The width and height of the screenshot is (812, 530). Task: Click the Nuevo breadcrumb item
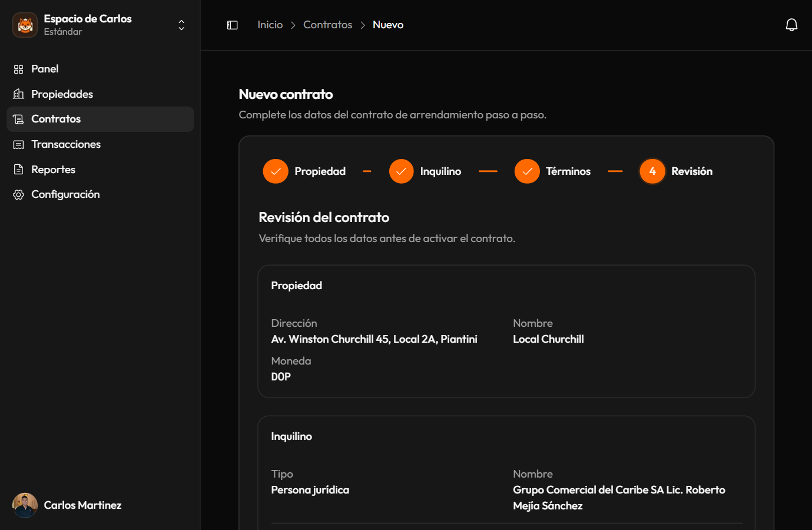(388, 25)
